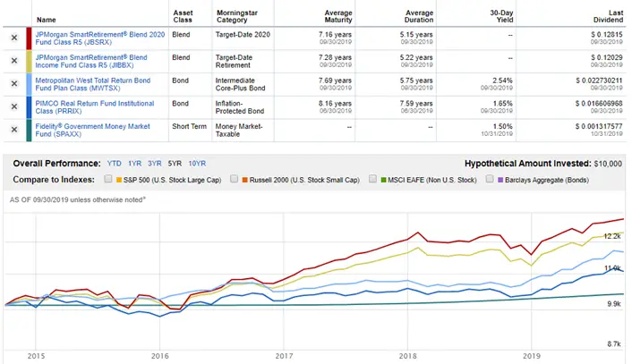The width and height of the screenshot is (632, 364).
Task: Click the 2017 label on chart axis
Action: pos(284,356)
